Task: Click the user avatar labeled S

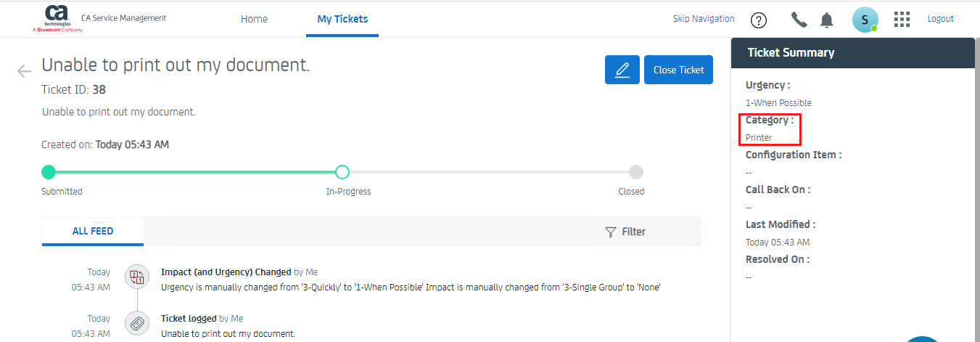Action: 865,20
